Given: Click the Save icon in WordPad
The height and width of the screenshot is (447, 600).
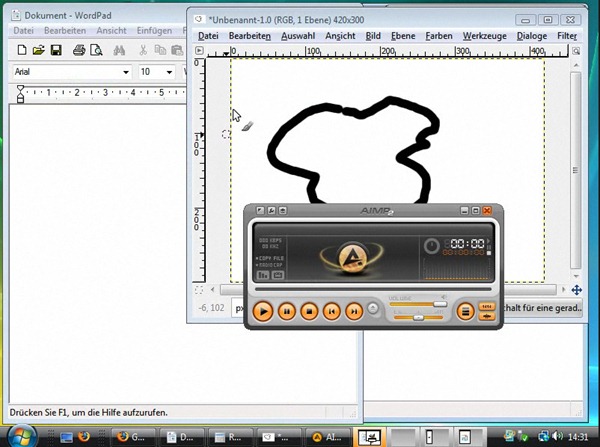Looking at the screenshot, I should tap(56, 50).
